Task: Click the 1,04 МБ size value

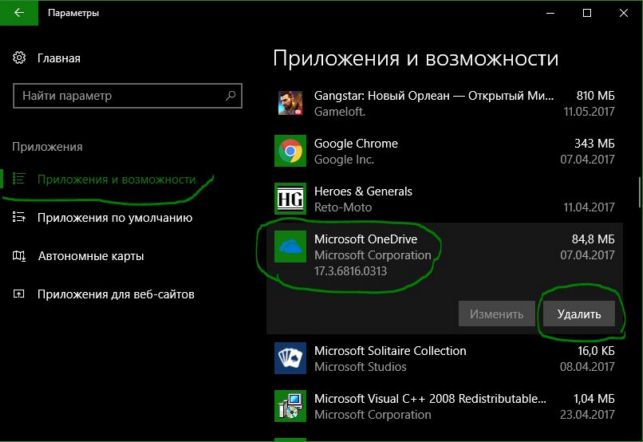Action: point(594,399)
